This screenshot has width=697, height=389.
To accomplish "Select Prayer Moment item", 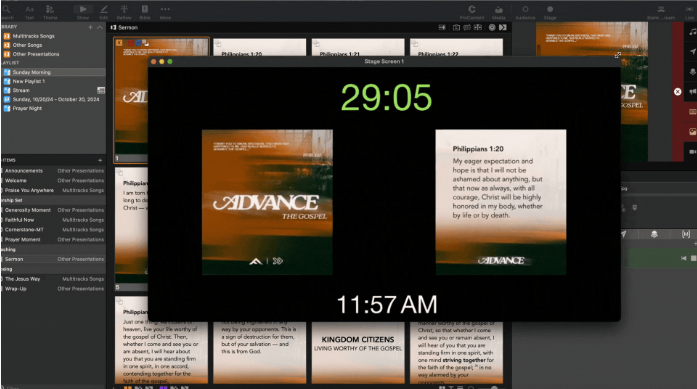I will click(x=54, y=239).
